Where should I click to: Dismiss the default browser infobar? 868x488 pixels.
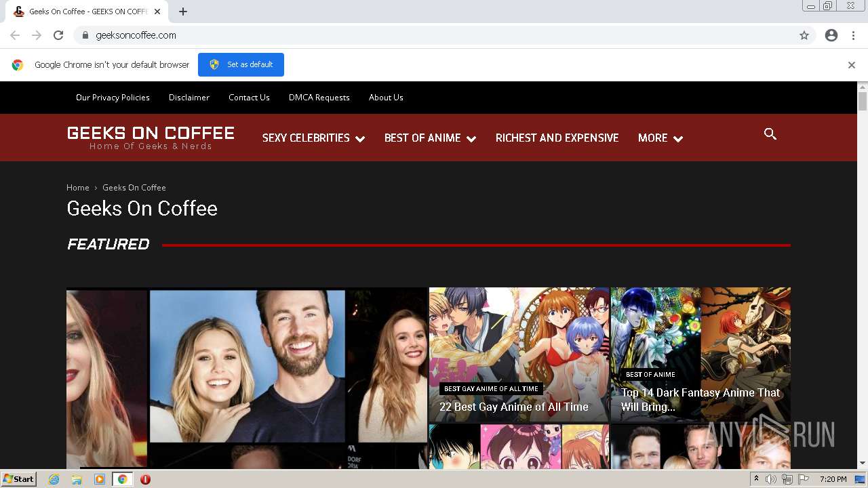coord(852,65)
